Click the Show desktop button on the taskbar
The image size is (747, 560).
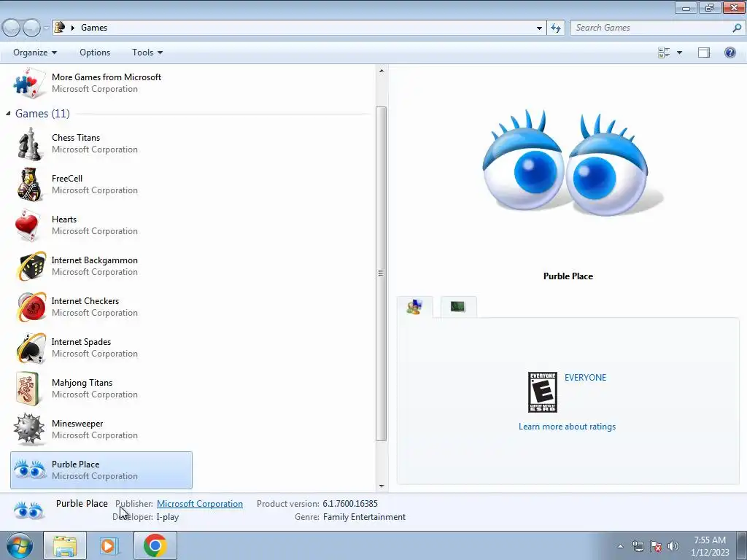(741, 545)
